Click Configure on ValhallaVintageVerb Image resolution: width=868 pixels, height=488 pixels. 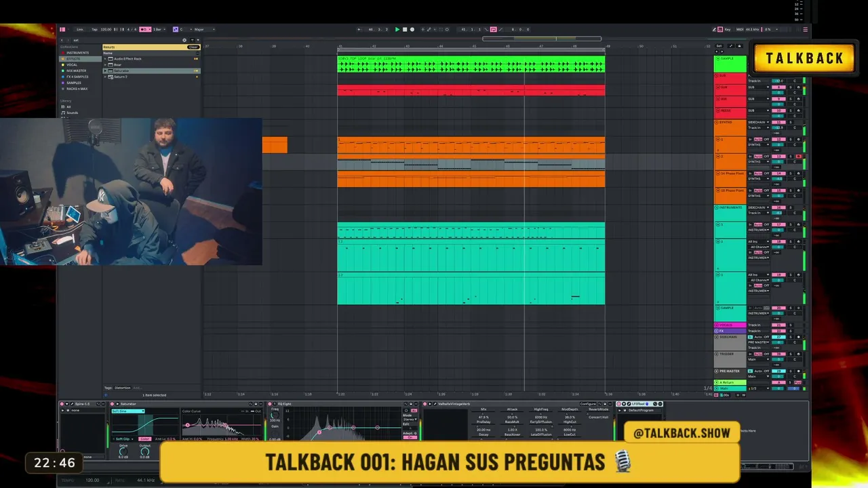[x=588, y=404]
